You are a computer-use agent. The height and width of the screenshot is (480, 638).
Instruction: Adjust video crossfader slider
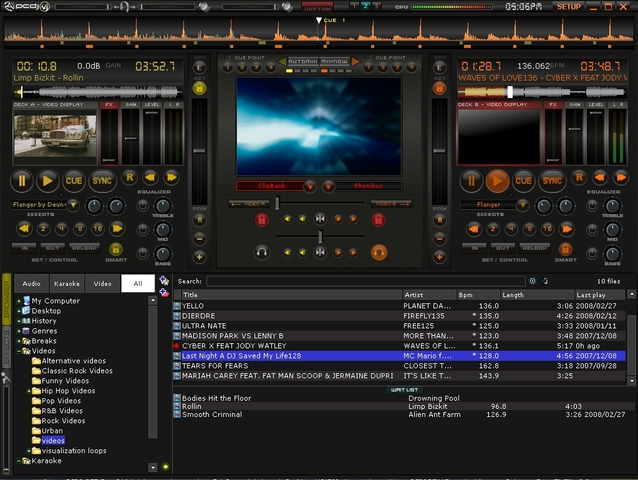click(277, 203)
